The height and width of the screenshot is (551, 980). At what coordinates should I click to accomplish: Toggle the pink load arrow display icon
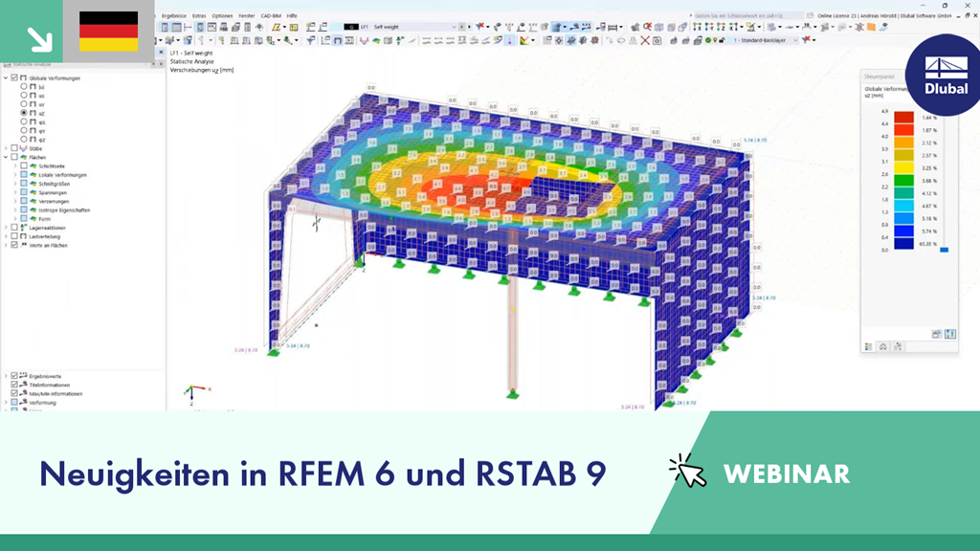pos(509,40)
